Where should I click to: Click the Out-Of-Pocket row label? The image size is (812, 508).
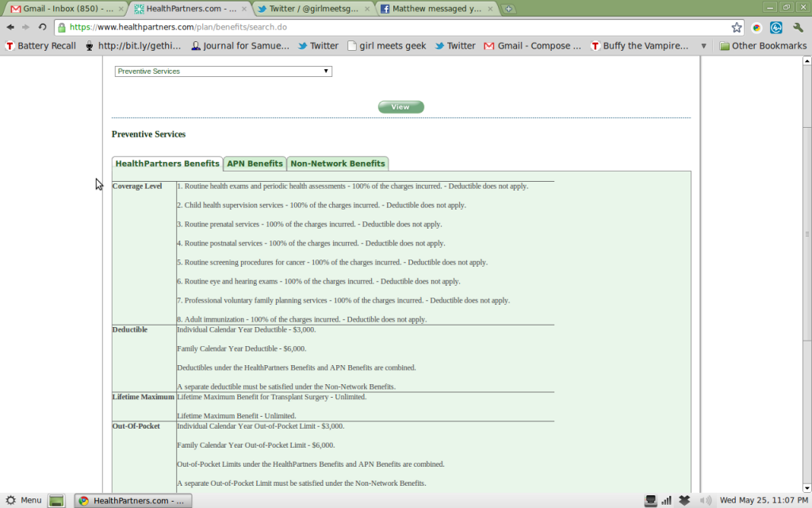pos(136,426)
